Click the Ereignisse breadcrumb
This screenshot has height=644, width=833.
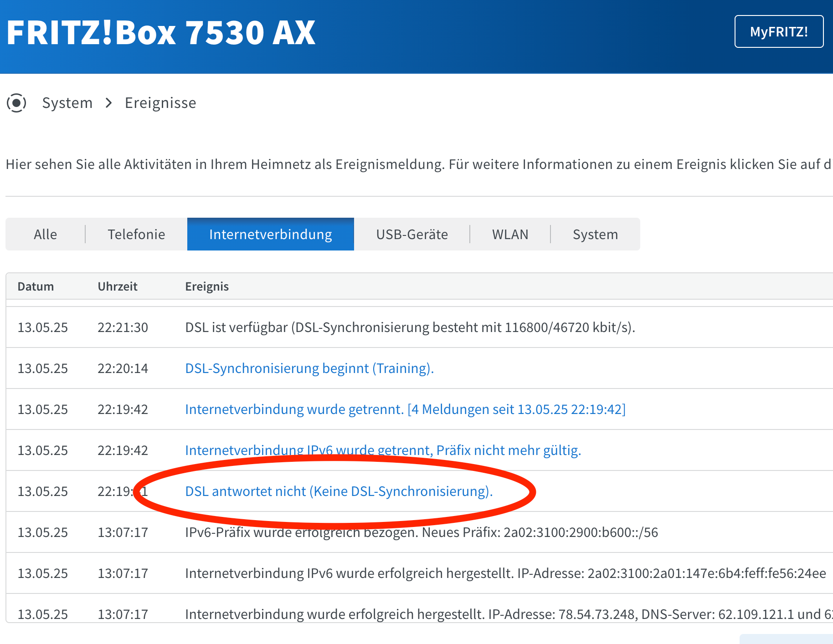(160, 103)
